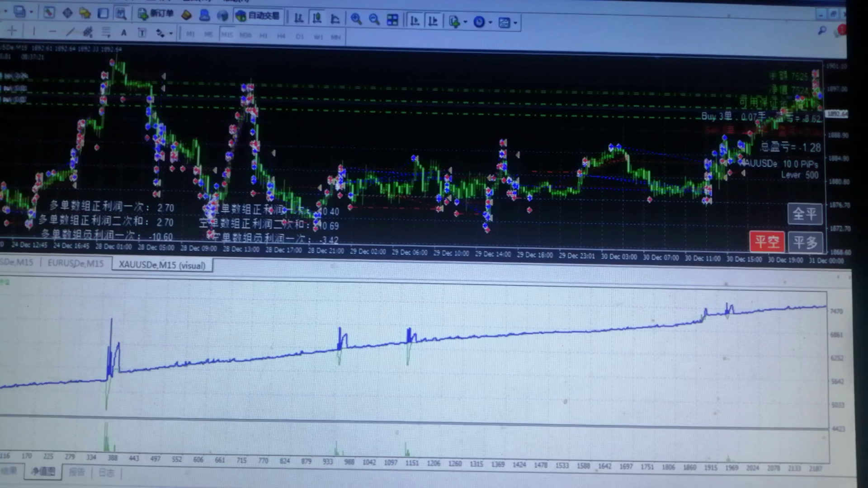
Task: Toggle chart shift icon
Action: 433,21
